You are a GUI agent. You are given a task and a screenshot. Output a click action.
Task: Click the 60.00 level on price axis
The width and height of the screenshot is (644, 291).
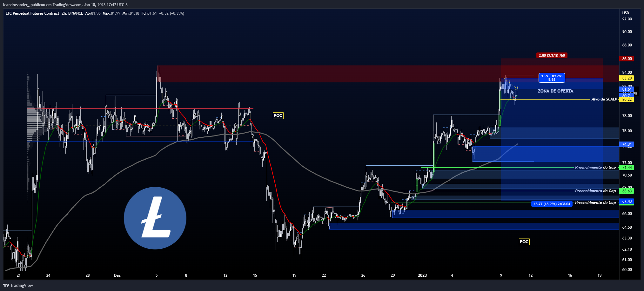pyautogui.click(x=627, y=270)
